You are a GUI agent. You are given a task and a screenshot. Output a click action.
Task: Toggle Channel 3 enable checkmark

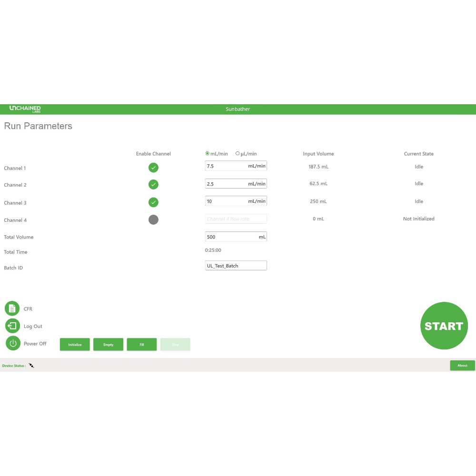[x=153, y=202]
